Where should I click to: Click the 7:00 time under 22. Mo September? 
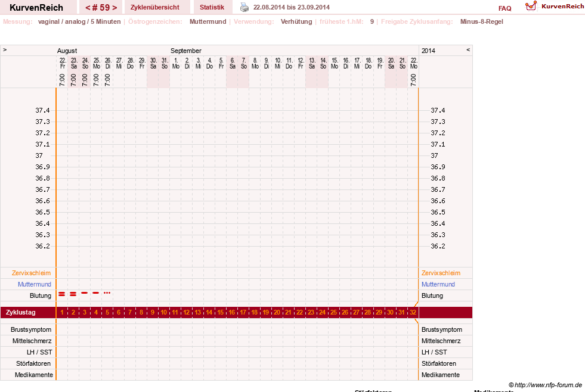pyautogui.click(x=413, y=80)
